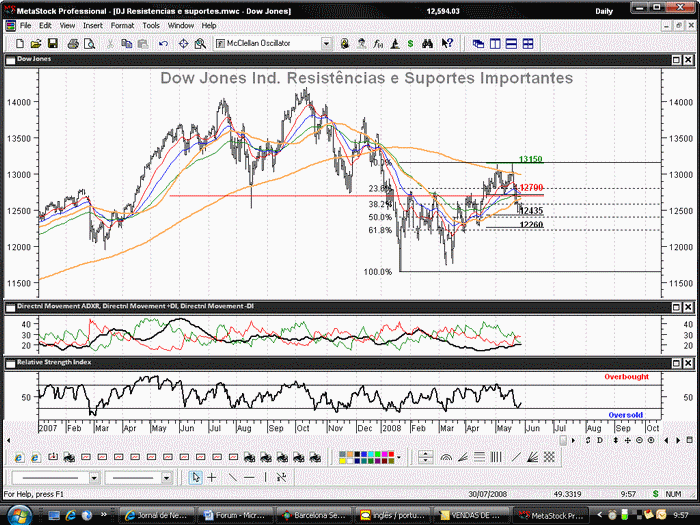Image resolution: width=700 pixels, height=525 pixels.
Task: Select the Gann grid tool
Action: point(549,457)
